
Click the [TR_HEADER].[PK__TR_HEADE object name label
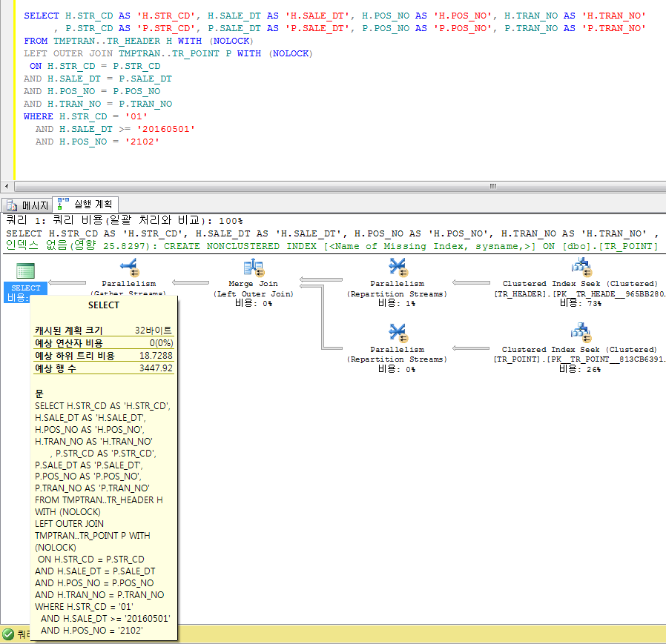tap(580, 293)
